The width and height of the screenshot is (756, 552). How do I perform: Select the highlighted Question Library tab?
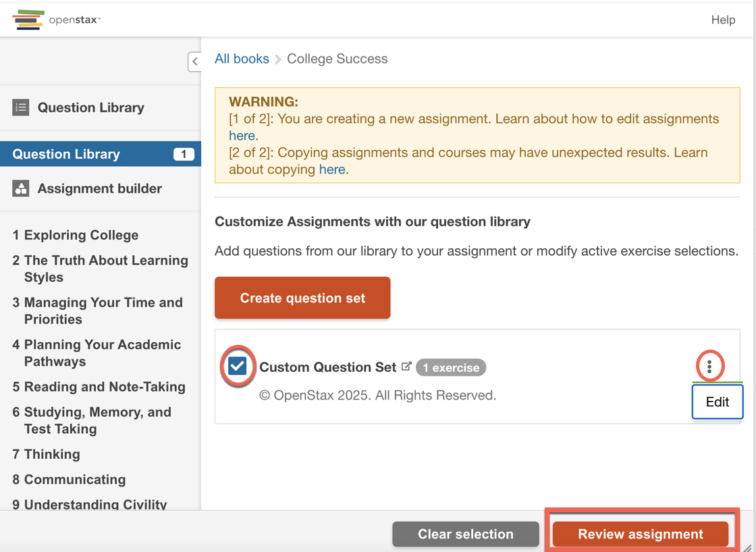pos(101,154)
